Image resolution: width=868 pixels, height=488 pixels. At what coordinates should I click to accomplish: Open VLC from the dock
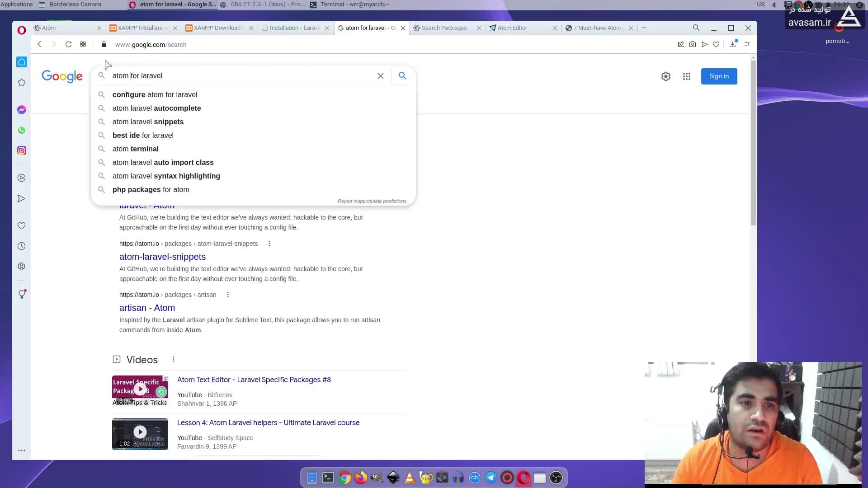(410, 478)
